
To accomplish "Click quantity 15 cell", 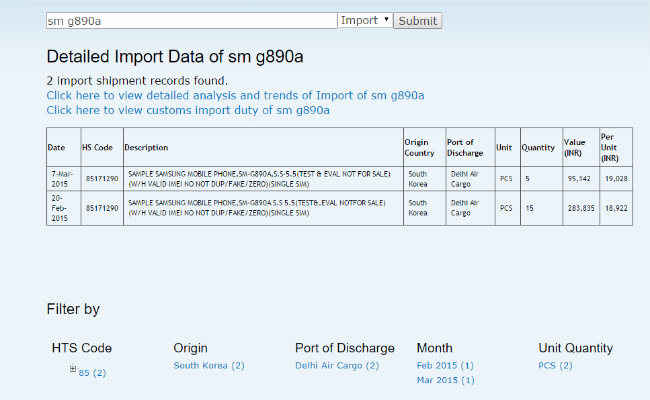I will (541, 208).
